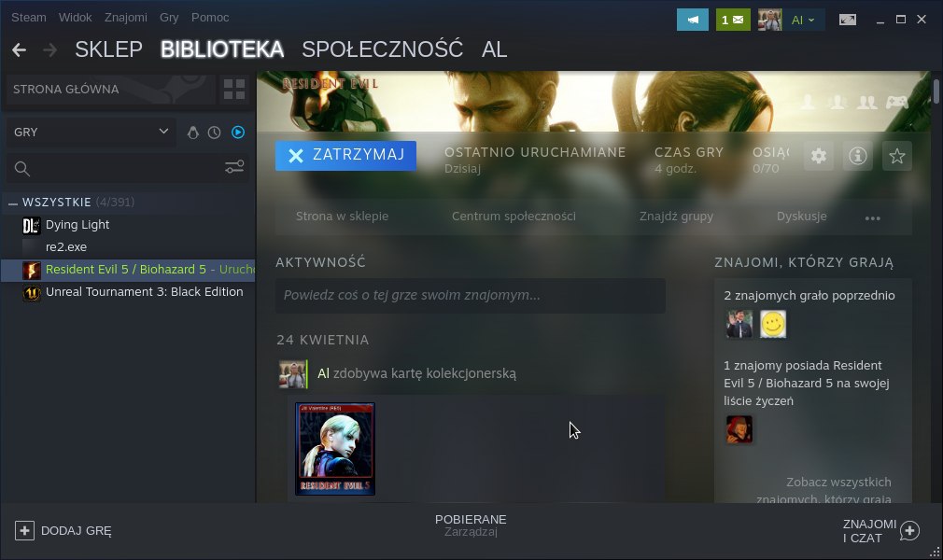Open the Widok menu
The image size is (943, 560).
[76, 18]
